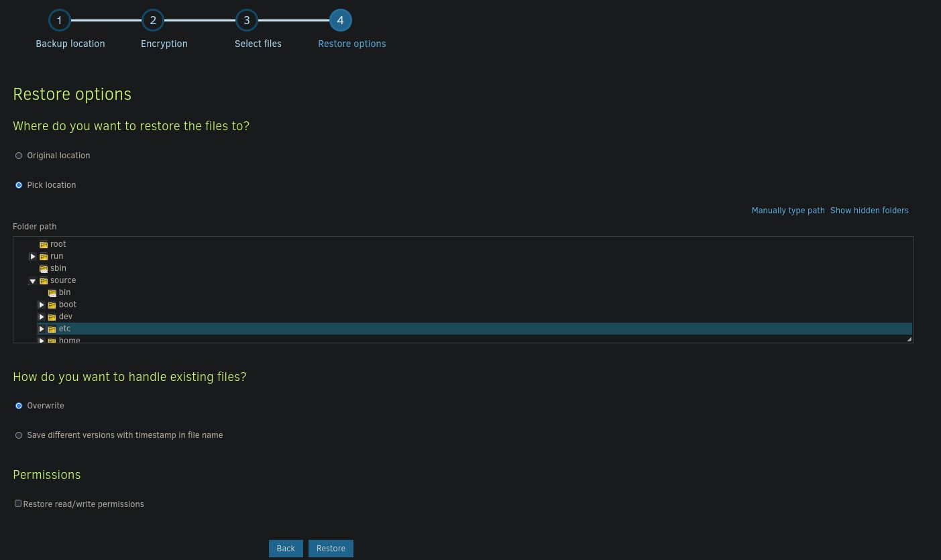Click the run folder icon
Viewport: 941px width, 560px height.
pos(44,257)
